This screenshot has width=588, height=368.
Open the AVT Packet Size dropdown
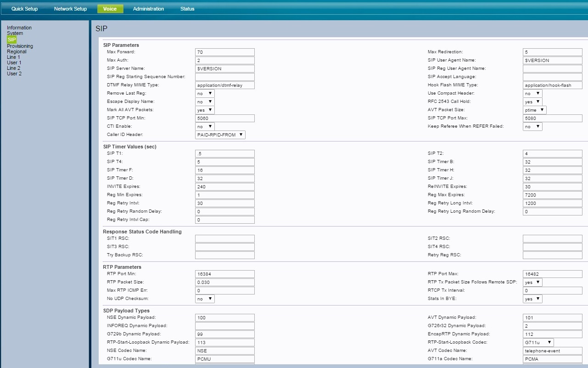[x=534, y=110]
